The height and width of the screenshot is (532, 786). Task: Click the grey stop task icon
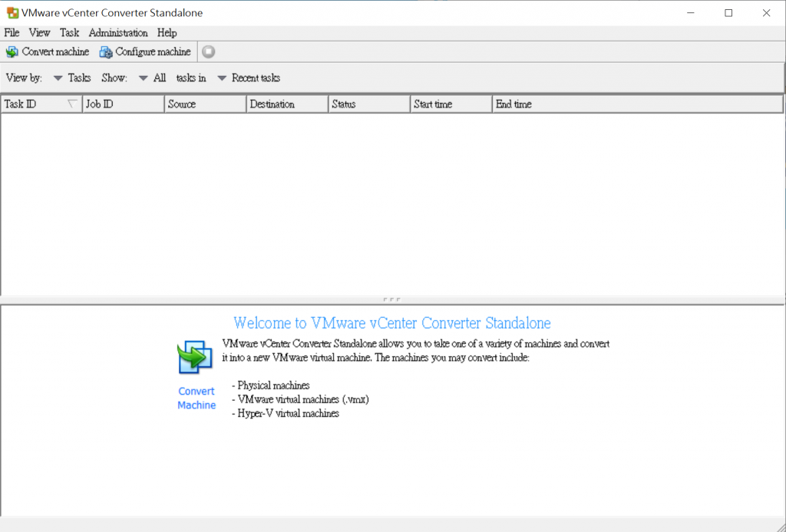[209, 51]
